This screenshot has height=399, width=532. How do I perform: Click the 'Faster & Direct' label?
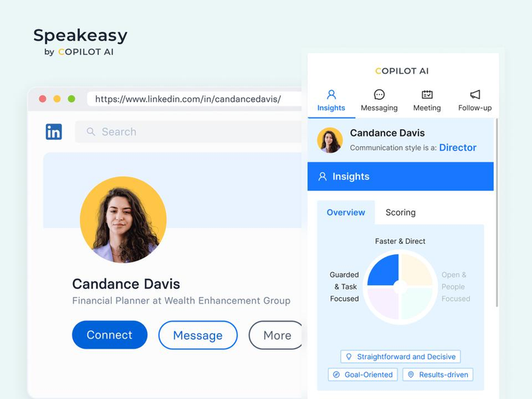pyautogui.click(x=400, y=241)
